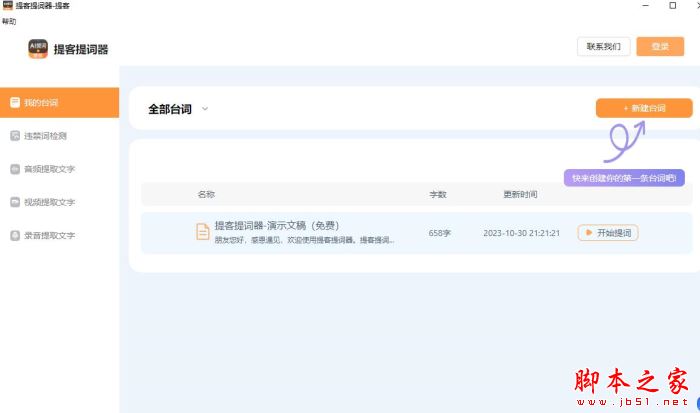Click the 提客提词器 app logo icon
This screenshot has width=700, height=413.
click(x=38, y=49)
